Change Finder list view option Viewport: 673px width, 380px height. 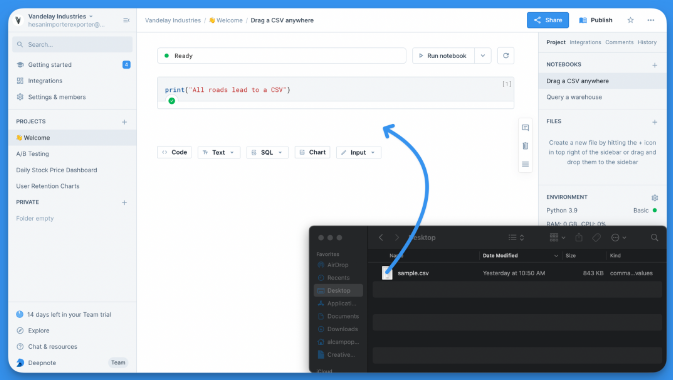(516, 237)
